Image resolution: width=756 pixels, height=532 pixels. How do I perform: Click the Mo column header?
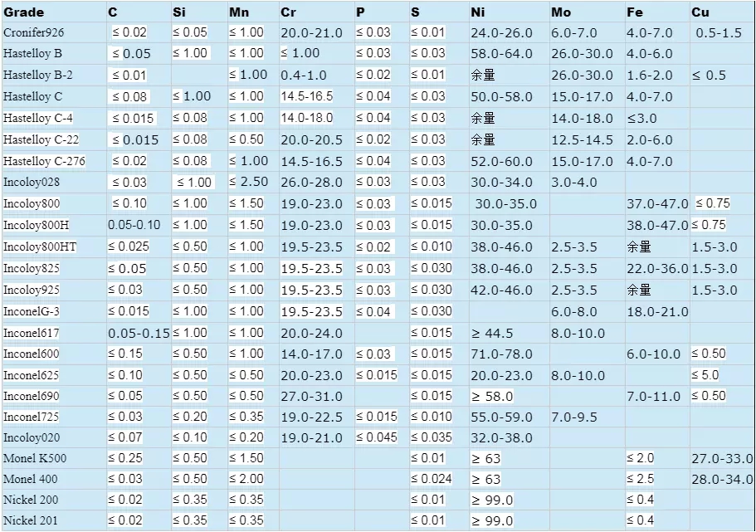pos(561,12)
